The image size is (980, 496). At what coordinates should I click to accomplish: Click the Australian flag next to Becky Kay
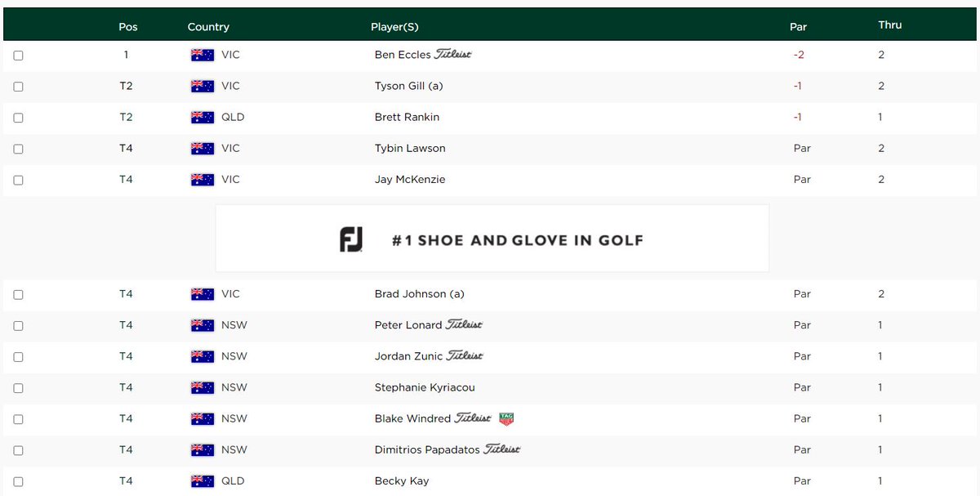click(202, 480)
